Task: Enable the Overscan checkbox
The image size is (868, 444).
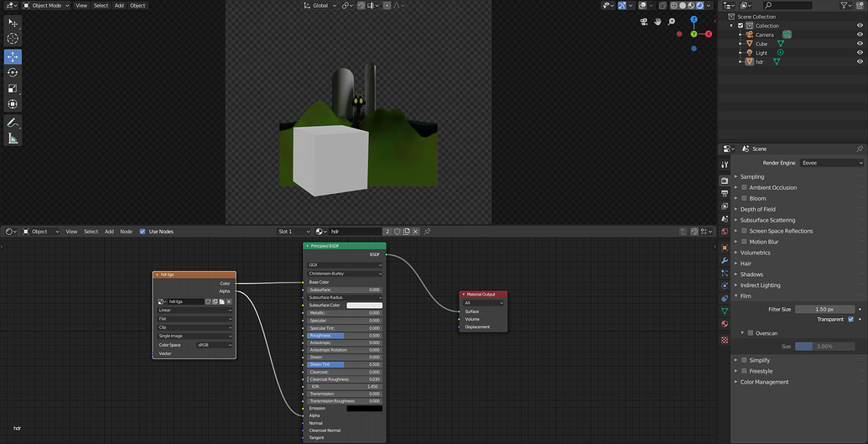Action: pos(751,333)
